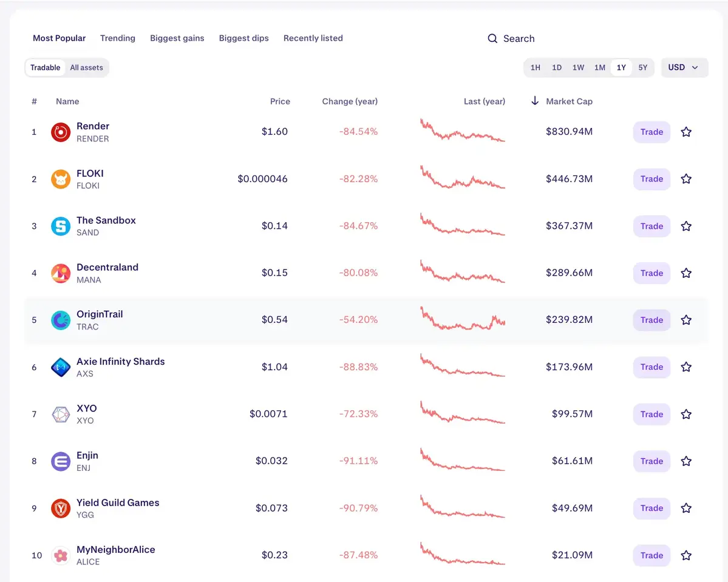Click the Render coin logo icon
This screenshot has width=728, height=582.
point(60,132)
